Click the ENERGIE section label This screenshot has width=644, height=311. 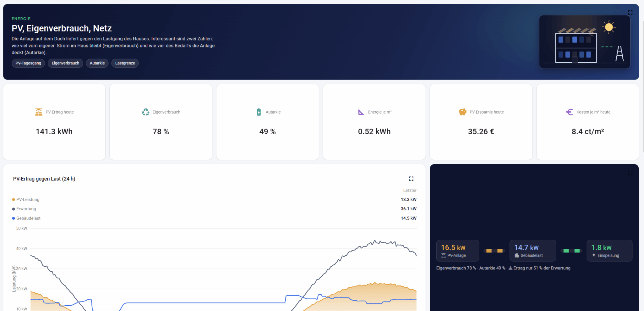(x=21, y=19)
